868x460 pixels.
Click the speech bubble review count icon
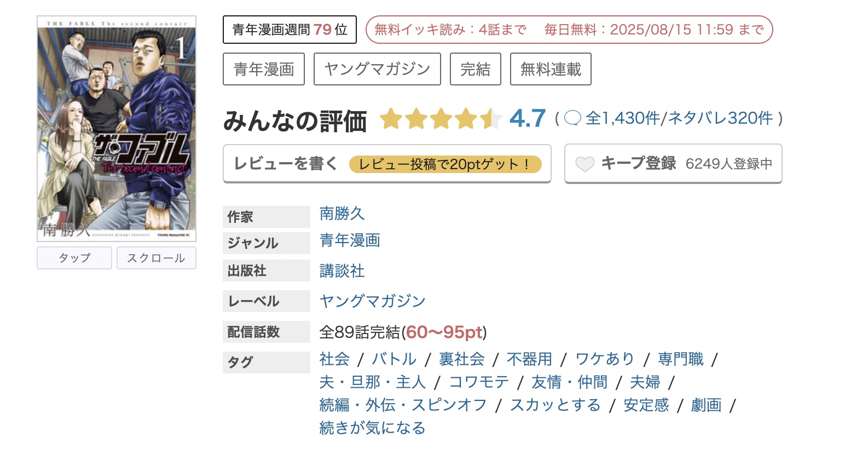point(572,118)
